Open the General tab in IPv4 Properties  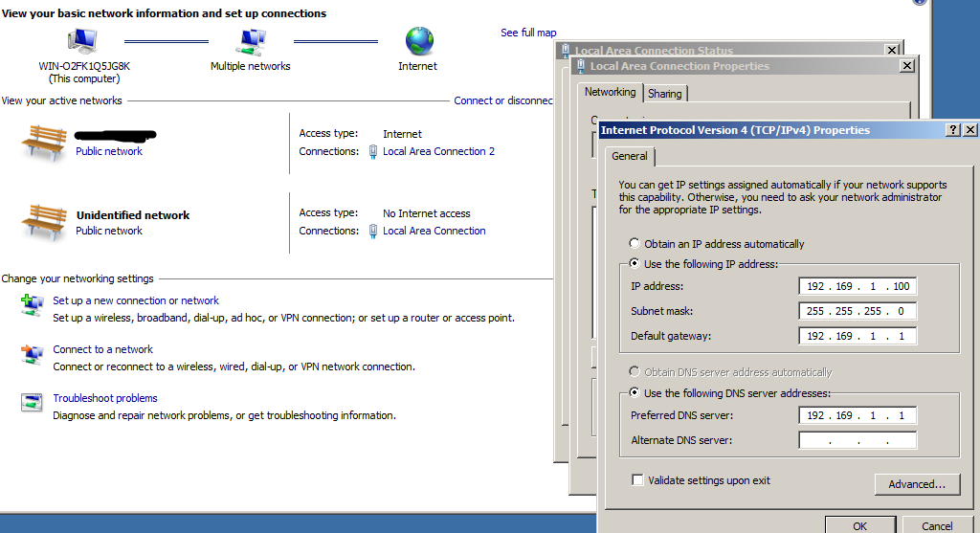[x=630, y=156]
